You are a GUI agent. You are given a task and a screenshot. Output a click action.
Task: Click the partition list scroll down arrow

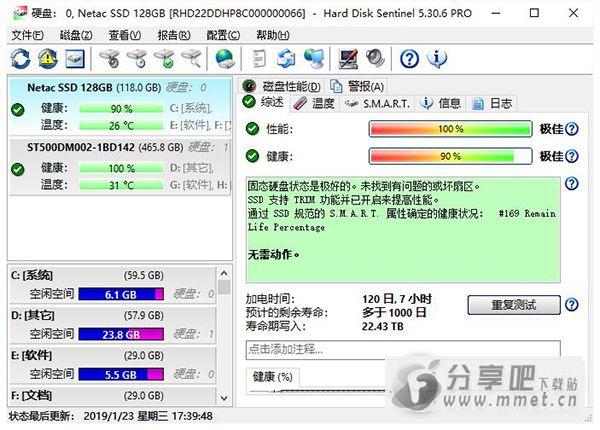(x=224, y=398)
